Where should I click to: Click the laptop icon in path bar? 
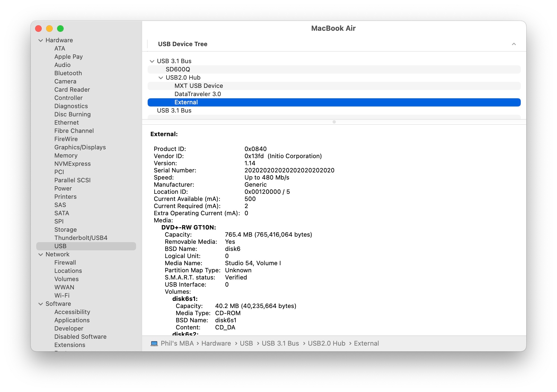154,343
